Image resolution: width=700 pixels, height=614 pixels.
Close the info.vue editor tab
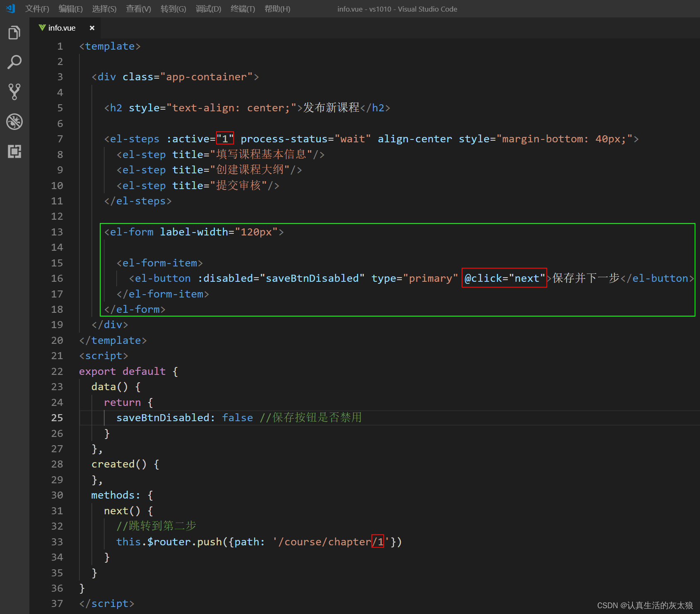tap(92, 28)
